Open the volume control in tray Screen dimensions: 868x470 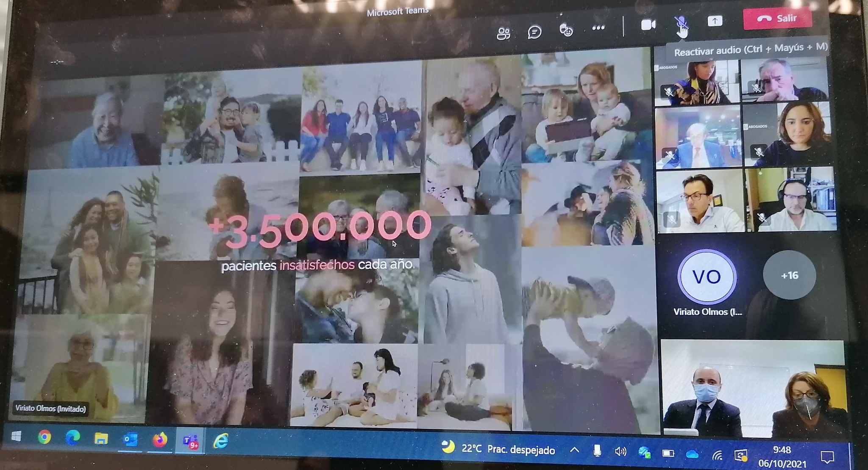(x=620, y=452)
